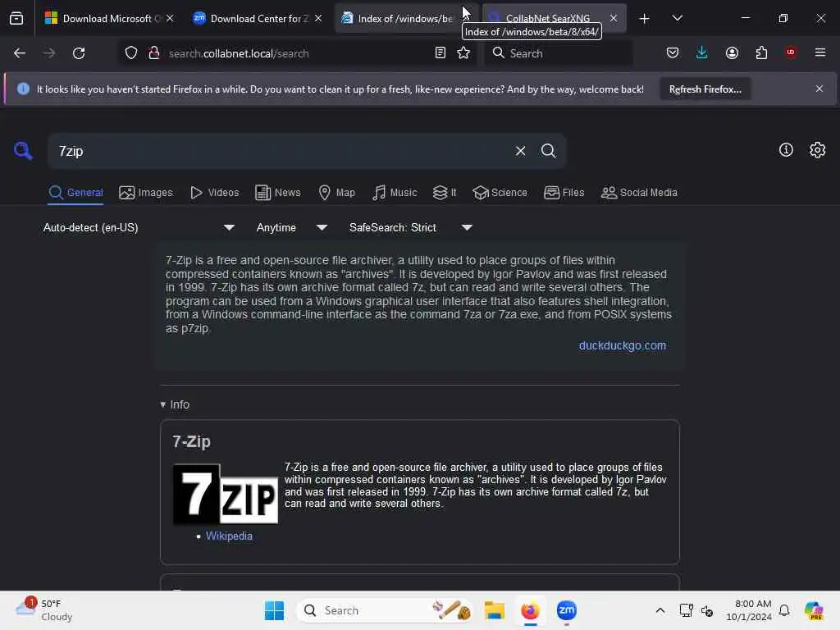Close the Download Microsoft tab
Viewport: 840px width, 630px height.
[170, 18]
